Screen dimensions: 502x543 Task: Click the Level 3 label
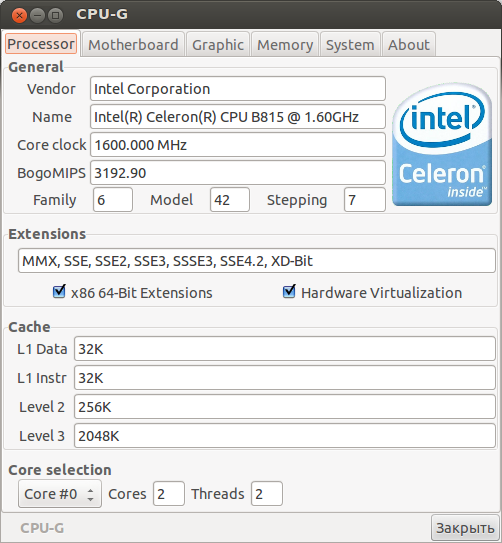pos(42,436)
